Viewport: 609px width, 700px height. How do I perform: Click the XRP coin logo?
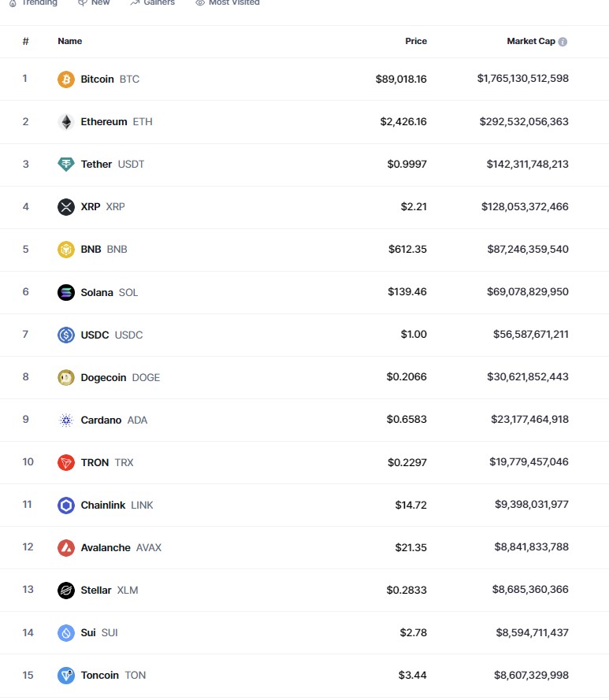pyautogui.click(x=66, y=207)
